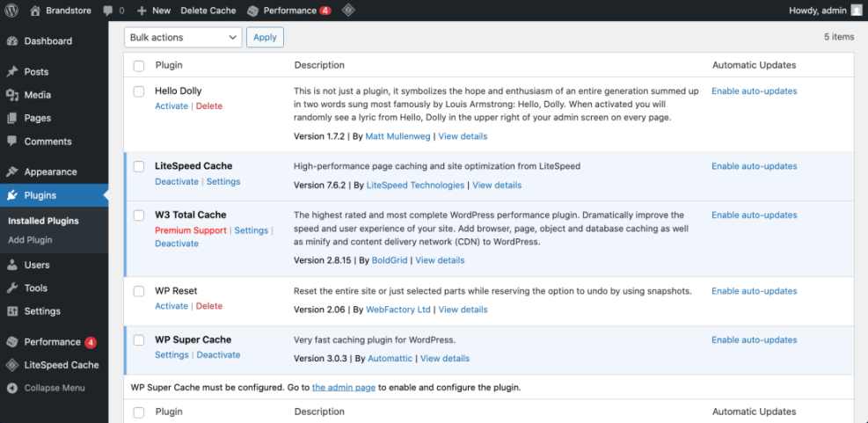Click the WebFactory Ltd author link
Image resolution: width=868 pixels, height=423 pixels.
pos(398,310)
